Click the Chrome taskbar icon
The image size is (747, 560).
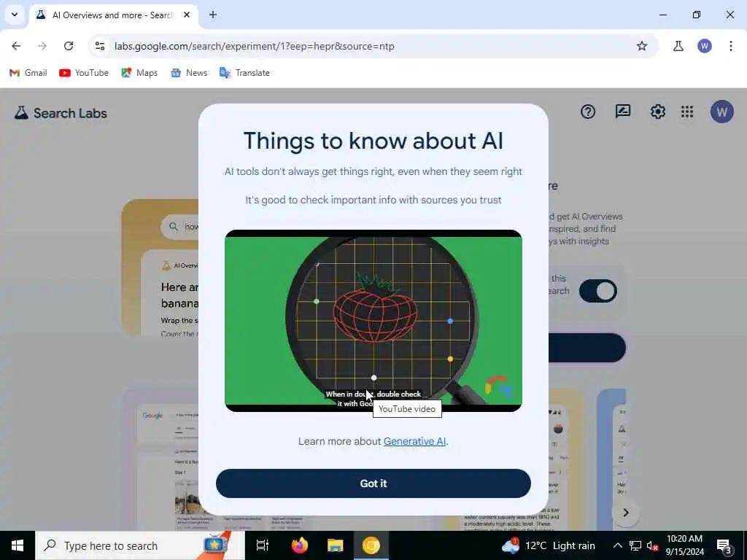tap(371, 545)
